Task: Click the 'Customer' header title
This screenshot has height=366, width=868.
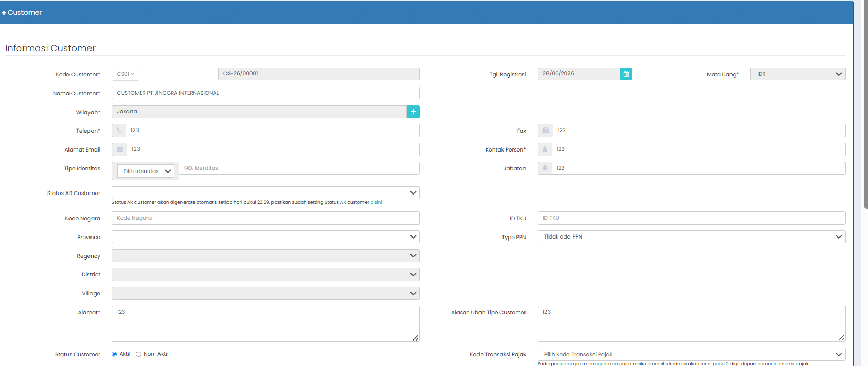Action: point(25,13)
